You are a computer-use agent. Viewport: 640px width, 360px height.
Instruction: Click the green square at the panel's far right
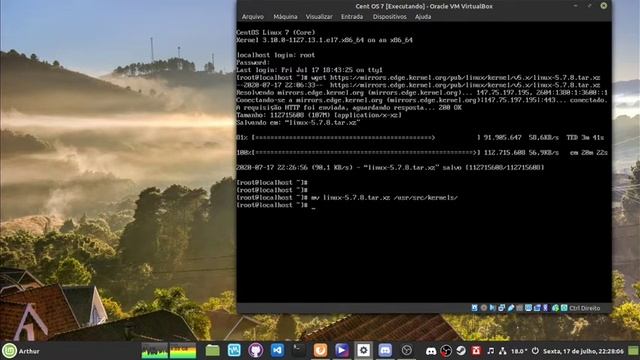click(x=633, y=351)
